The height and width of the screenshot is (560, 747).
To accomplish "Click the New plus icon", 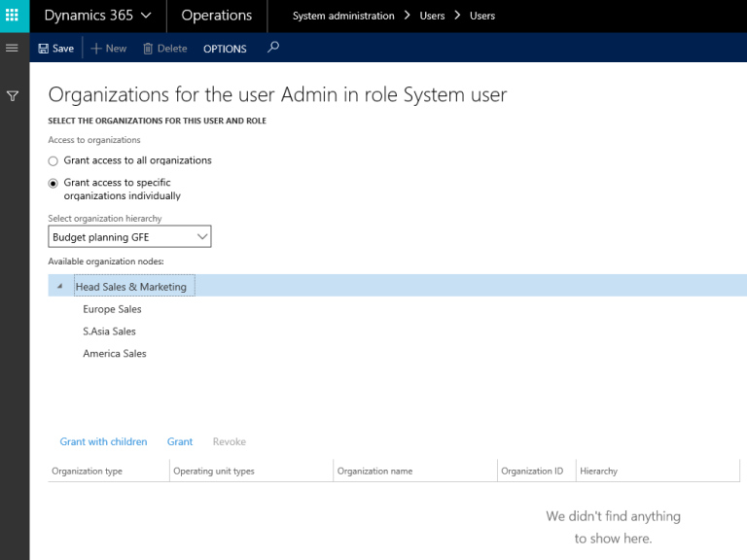I will (x=96, y=49).
